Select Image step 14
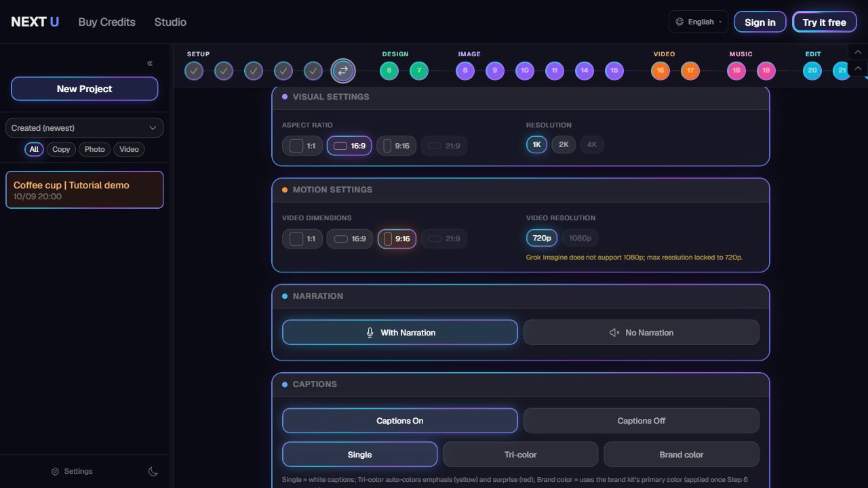Viewport: 868px width, 488px height. tap(585, 70)
